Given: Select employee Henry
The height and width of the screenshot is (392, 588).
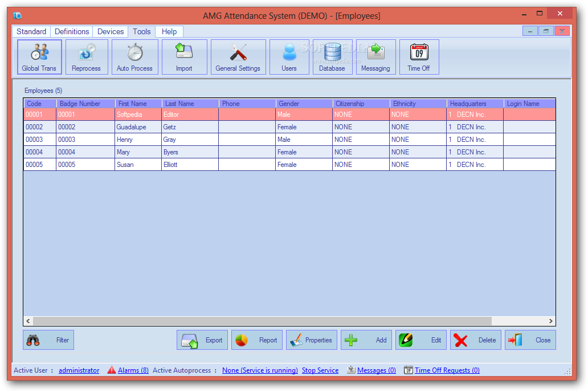Looking at the screenshot, I should click(289, 140).
